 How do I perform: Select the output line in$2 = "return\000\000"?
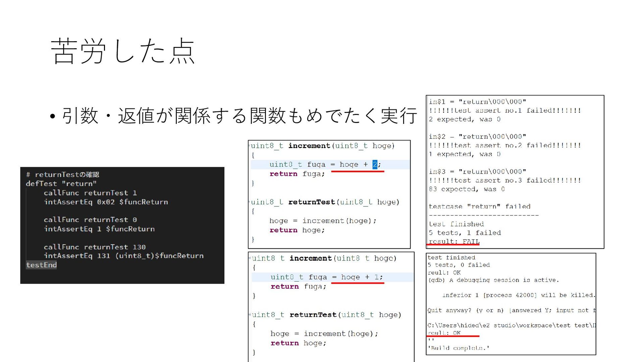coord(478,136)
